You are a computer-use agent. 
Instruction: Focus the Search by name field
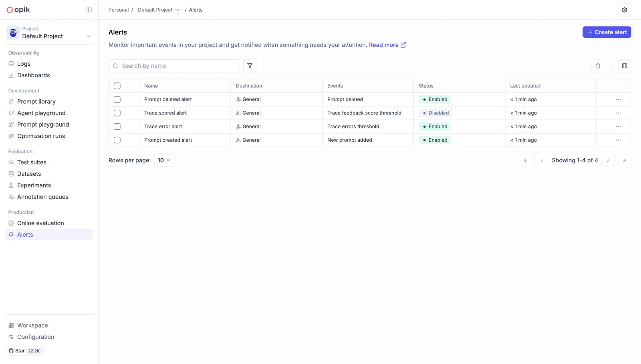pos(174,66)
